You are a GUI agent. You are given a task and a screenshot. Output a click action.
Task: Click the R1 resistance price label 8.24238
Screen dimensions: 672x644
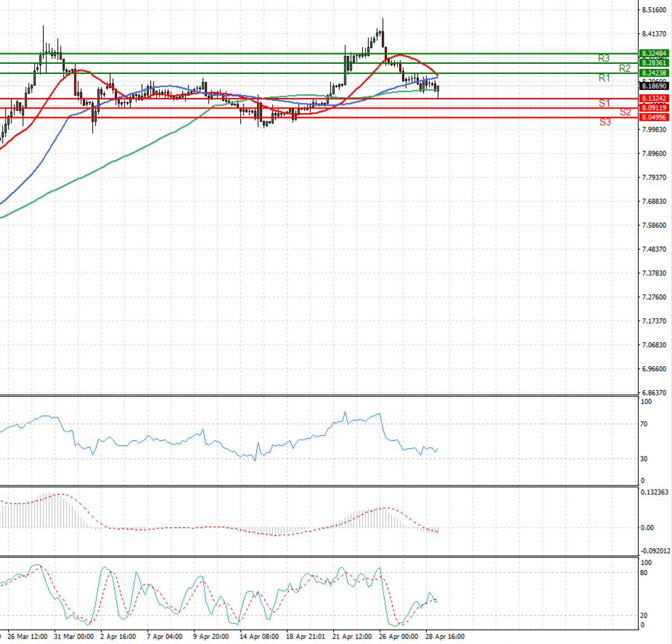point(654,73)
